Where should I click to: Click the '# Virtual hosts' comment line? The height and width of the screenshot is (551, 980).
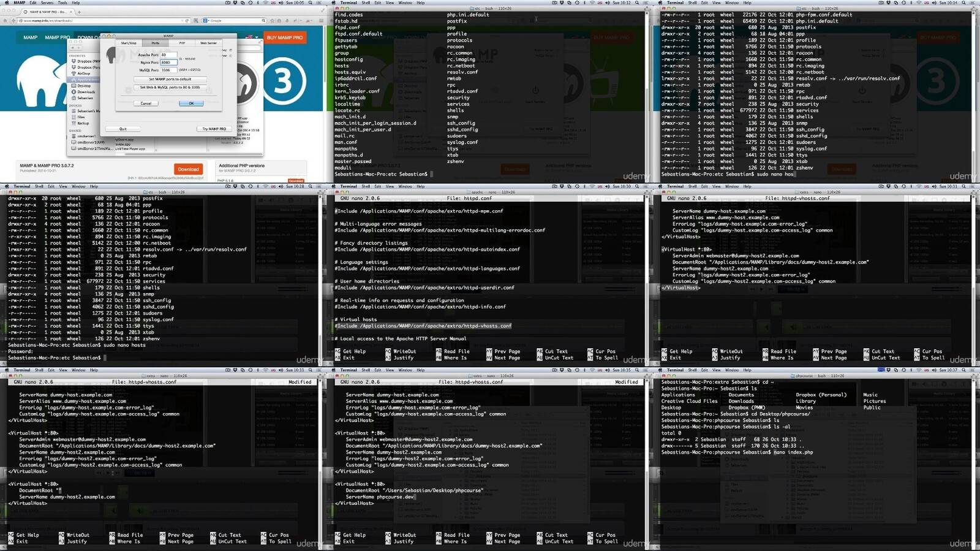(x=356, y=319)
